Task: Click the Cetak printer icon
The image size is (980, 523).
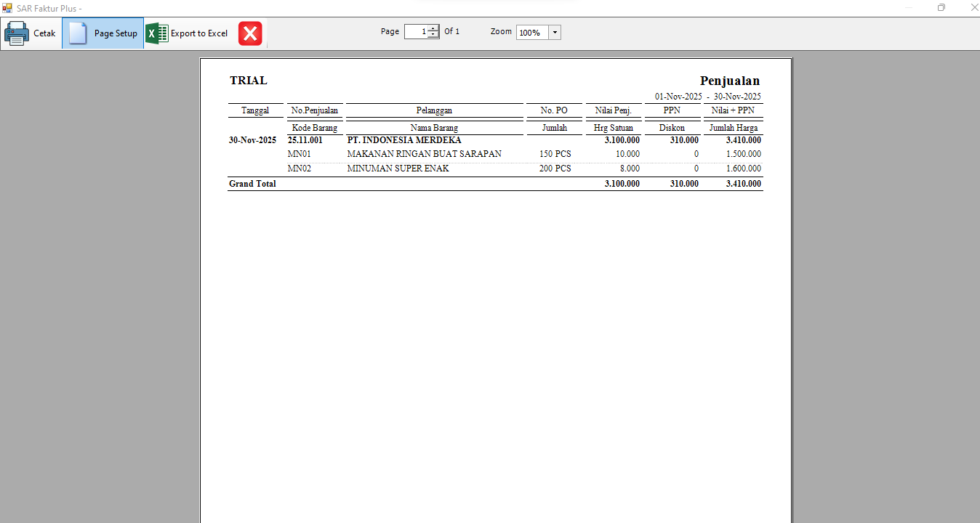Action: pos(17,33)
